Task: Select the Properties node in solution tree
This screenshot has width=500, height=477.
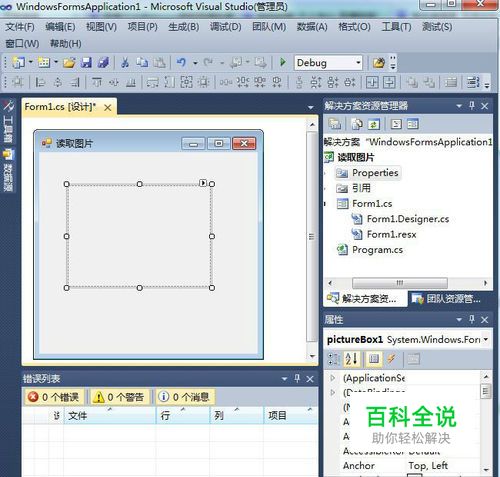Action: click(375, 173)
